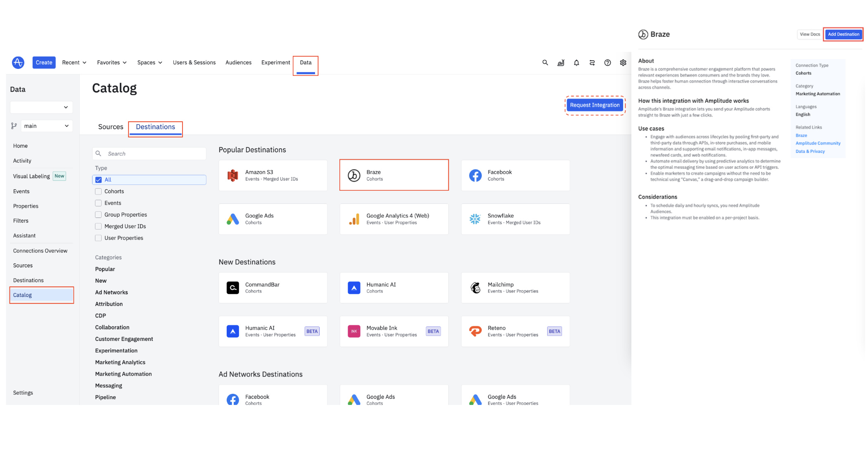Viewport: 868px width, 473px height.
Task: Check the Cohorts type filter
Action: point(98,192)
